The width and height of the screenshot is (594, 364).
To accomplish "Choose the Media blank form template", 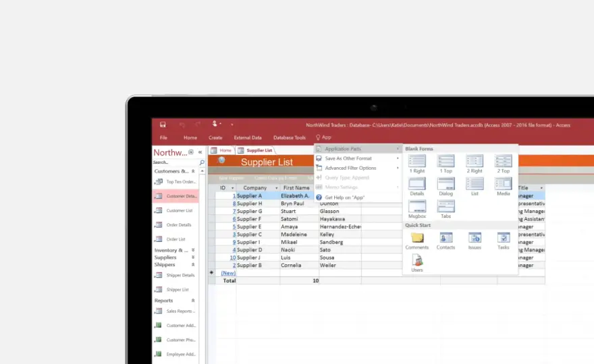I will pos(504,187).
